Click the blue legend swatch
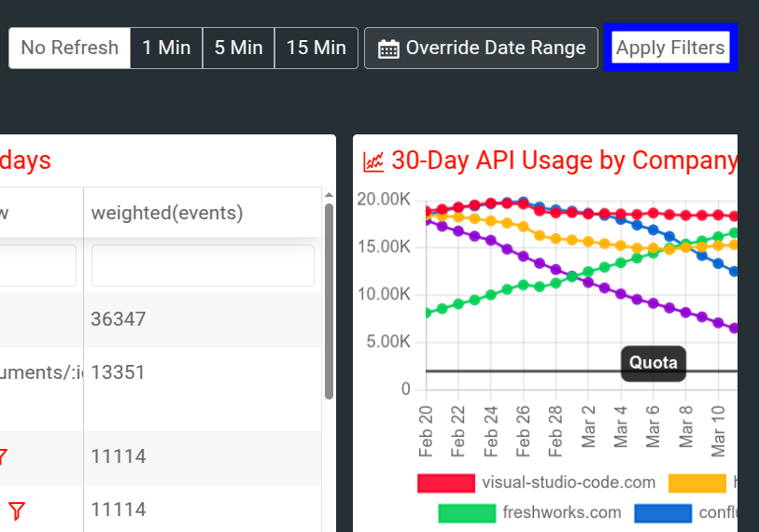The image size is (759, 532). (663, 512)
